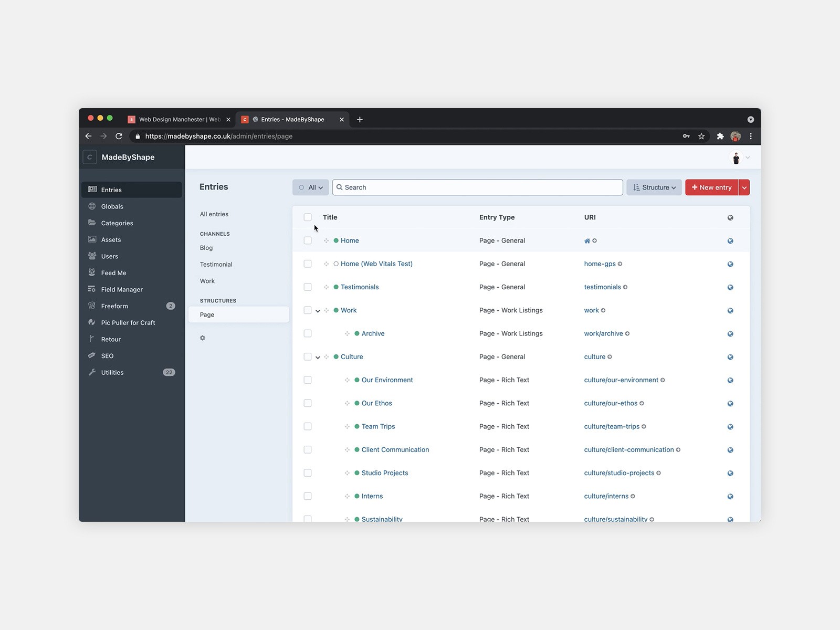Click the globe icon on the Home row
Image resolution: width=840 pixels, height=630 pixels.
click(x=730, y=240)
